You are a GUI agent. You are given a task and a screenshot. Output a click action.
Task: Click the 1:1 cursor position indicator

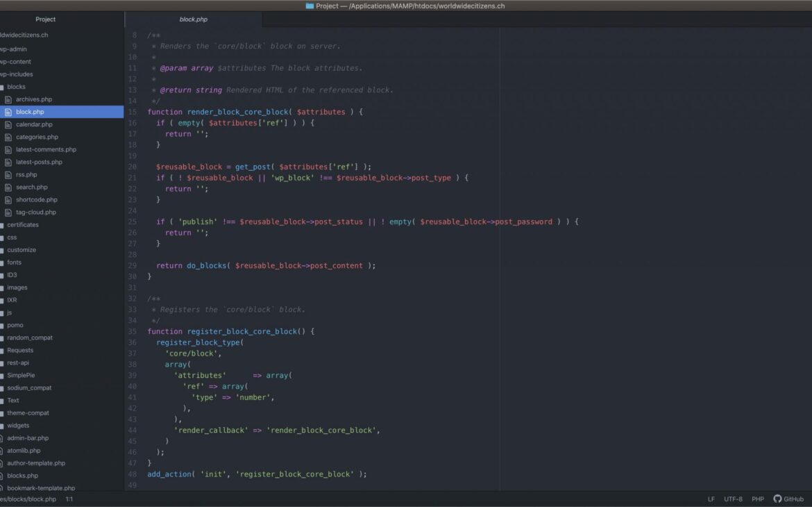69,499
